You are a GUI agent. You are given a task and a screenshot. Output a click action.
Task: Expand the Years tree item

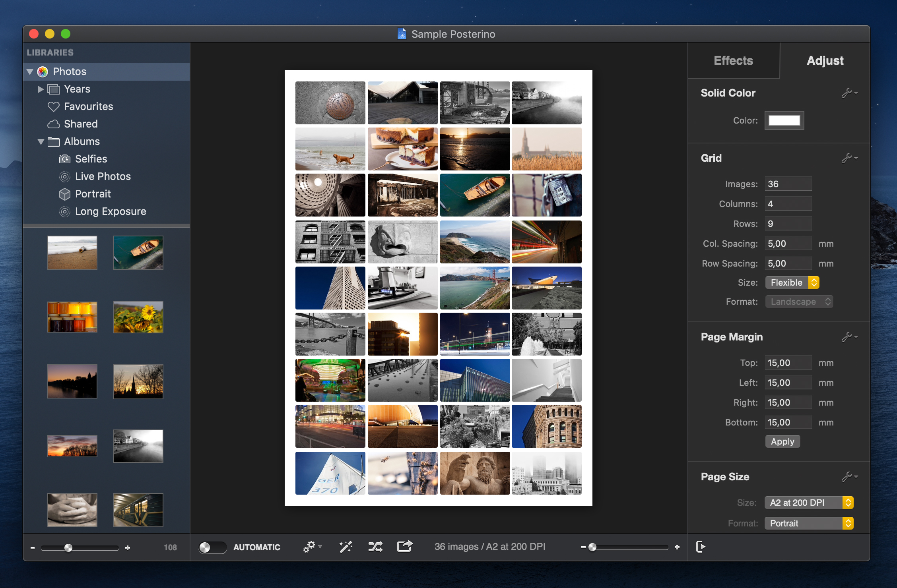(x=41, y=89)
